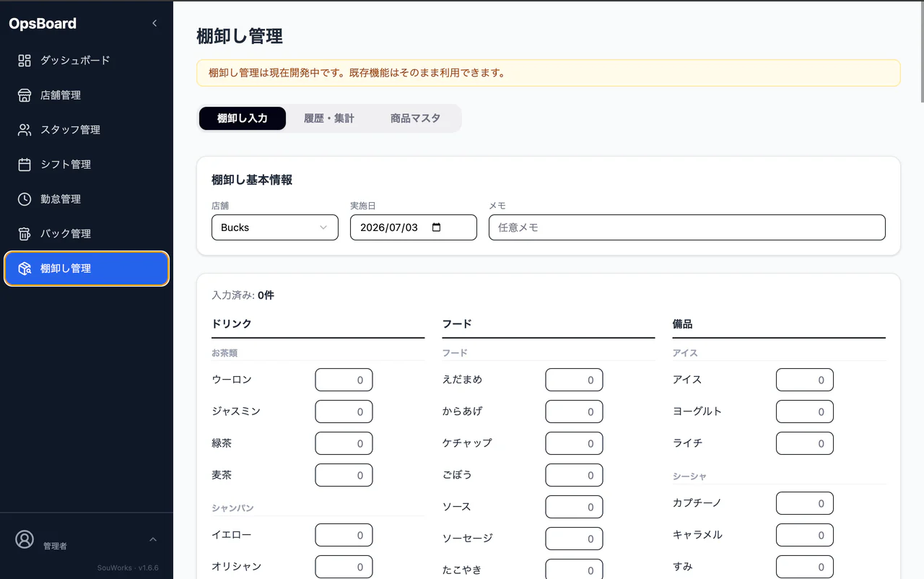Click the アイス quantity field

coord(805,380)
